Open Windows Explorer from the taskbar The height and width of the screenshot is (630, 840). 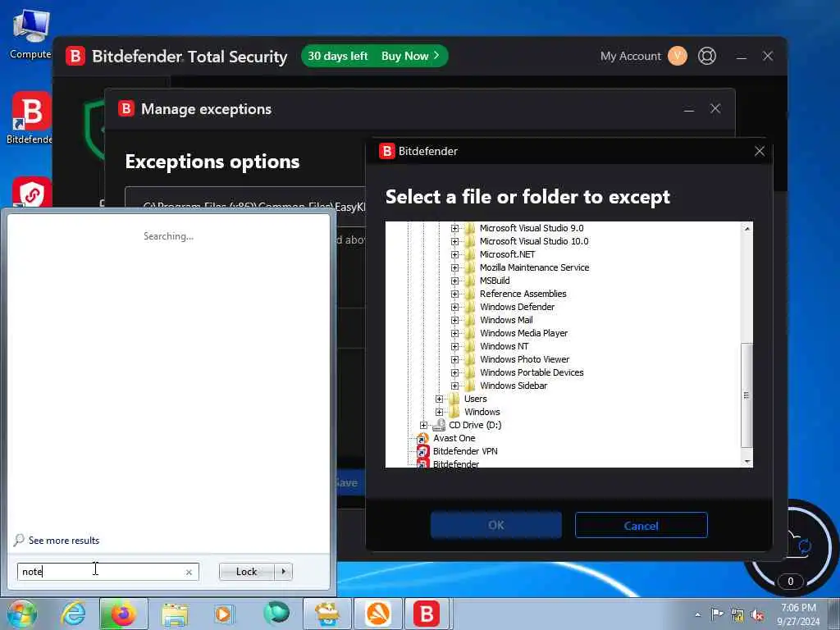(x=175, y=614)
